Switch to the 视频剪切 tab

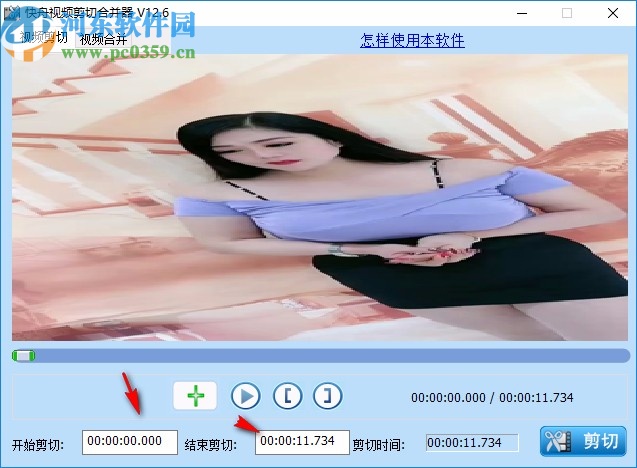[x=44, y=38]
